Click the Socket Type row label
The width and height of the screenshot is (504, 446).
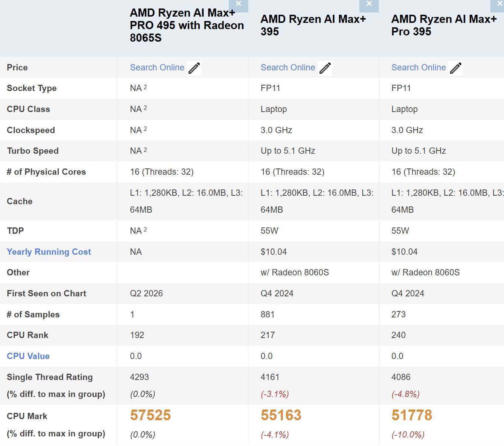(x=32, y=88)
